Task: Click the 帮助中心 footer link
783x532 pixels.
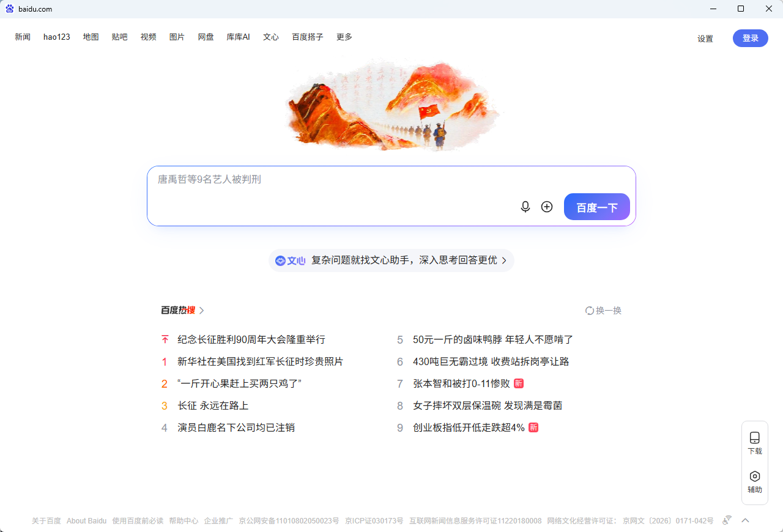Action: pyautogui.click(x=184, y=521)
